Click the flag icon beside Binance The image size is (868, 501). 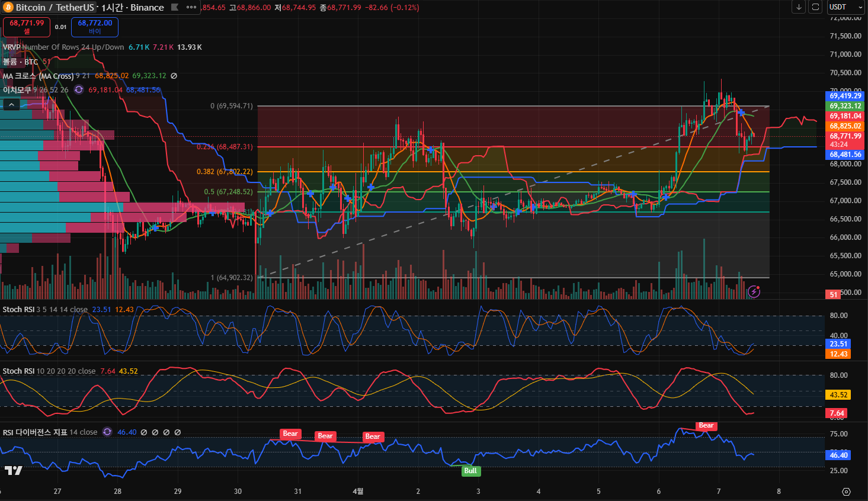coord(175,8)
